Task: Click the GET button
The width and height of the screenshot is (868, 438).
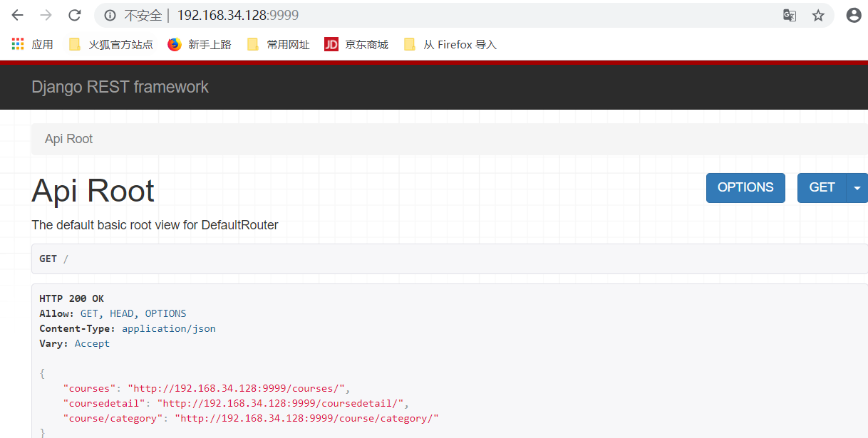Action: (x=822, y=187)
